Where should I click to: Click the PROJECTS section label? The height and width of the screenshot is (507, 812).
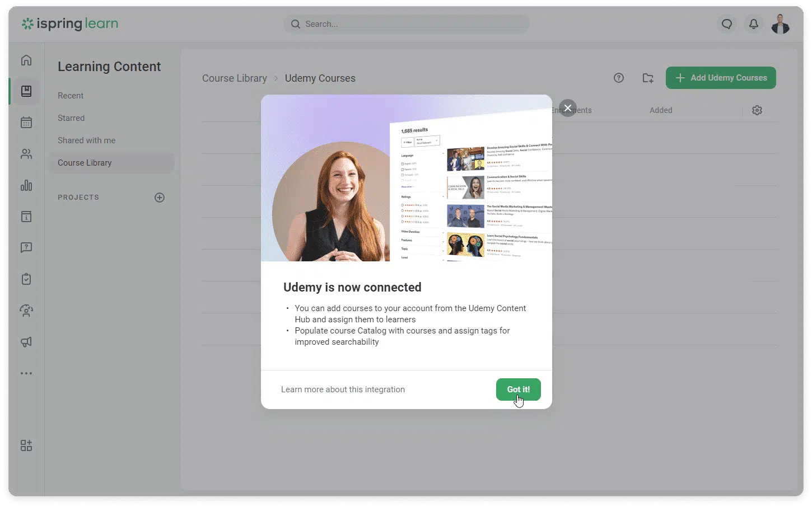(x=78, y=198)
